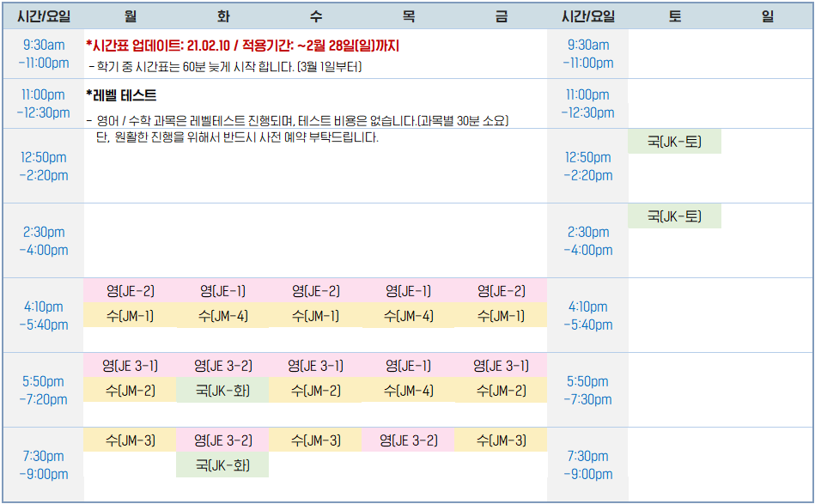This screenshot has height=504, width=815.
Task: Select Tuesday 7:30pm 국(JK-화) green cell
Action: tap(223, 465)
